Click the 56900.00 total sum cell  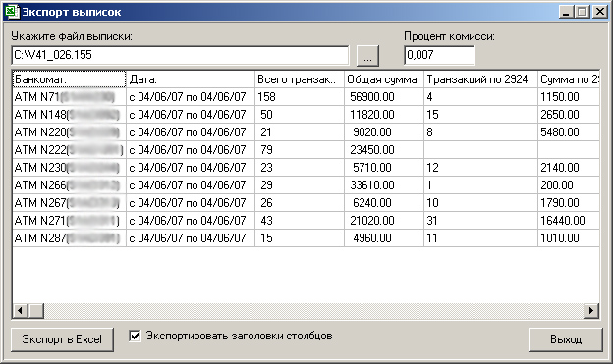click(x=384, y=97)
